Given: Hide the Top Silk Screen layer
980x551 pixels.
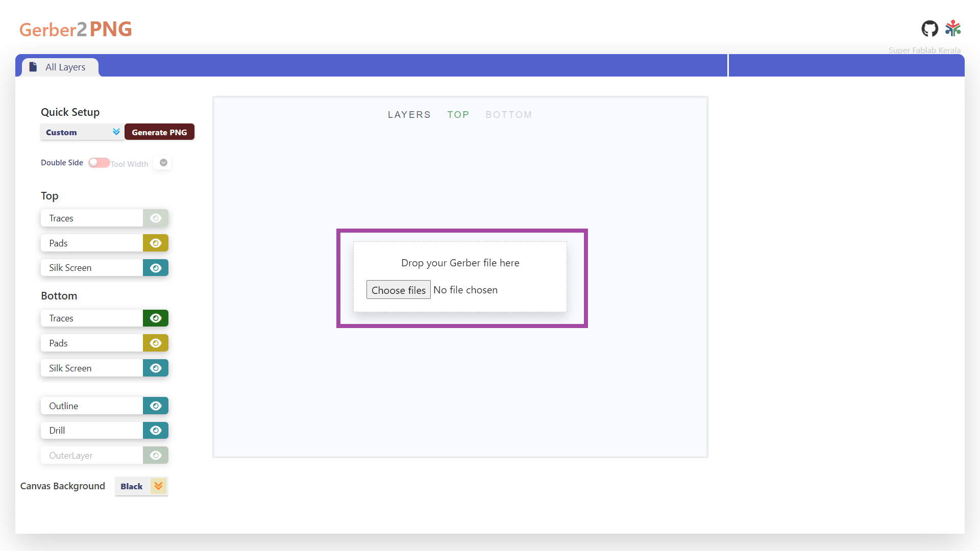Looking at the screenshot, I should click(156, 268).
